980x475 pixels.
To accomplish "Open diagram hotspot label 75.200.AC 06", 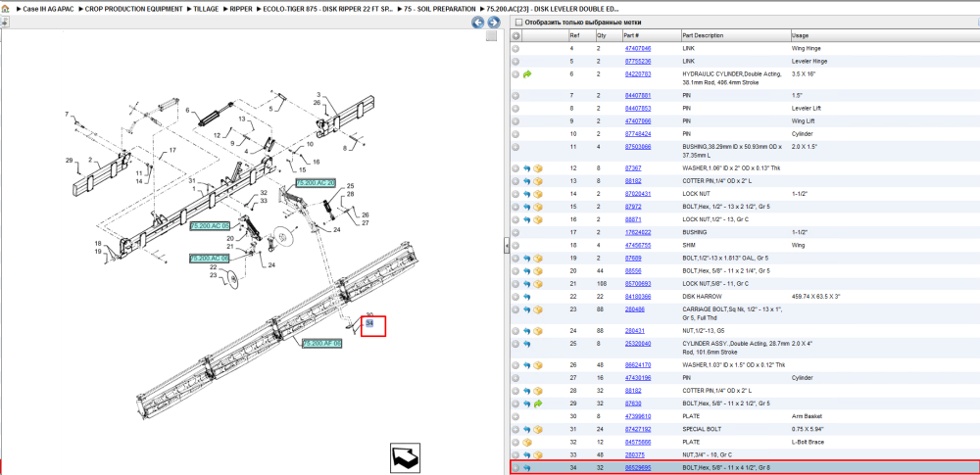I will [210, 259].
